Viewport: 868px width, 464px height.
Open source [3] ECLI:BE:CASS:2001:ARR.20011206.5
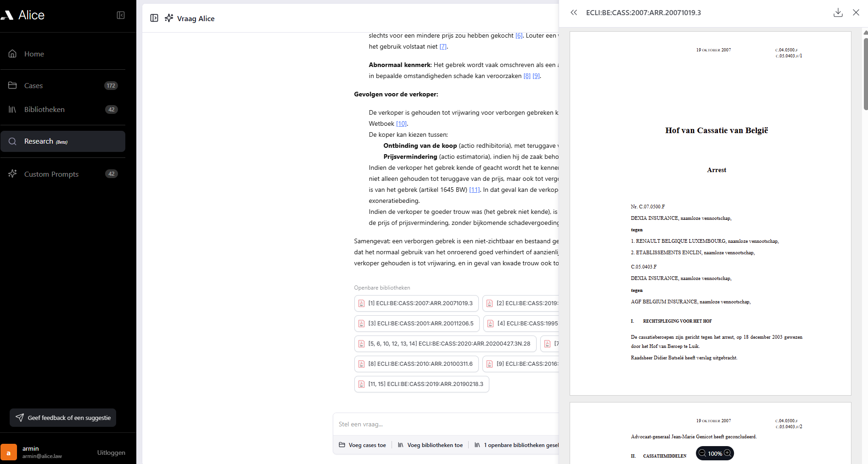tap(417, 324)
